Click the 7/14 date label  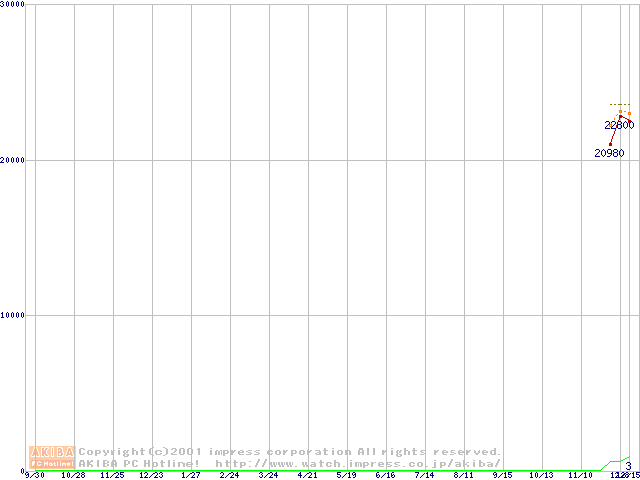click(x=424, y=475)
